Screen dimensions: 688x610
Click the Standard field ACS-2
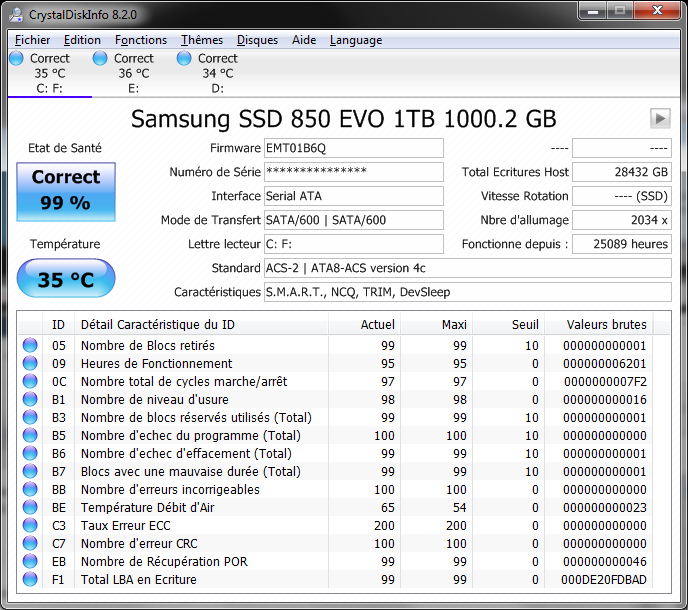468,268
